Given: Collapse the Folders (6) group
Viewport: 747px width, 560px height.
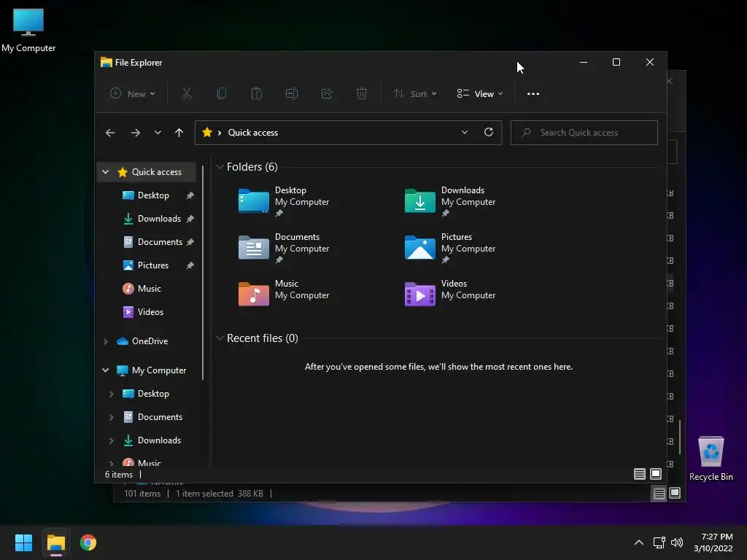Looking at the screenshot, I should (x=220, y=167).
